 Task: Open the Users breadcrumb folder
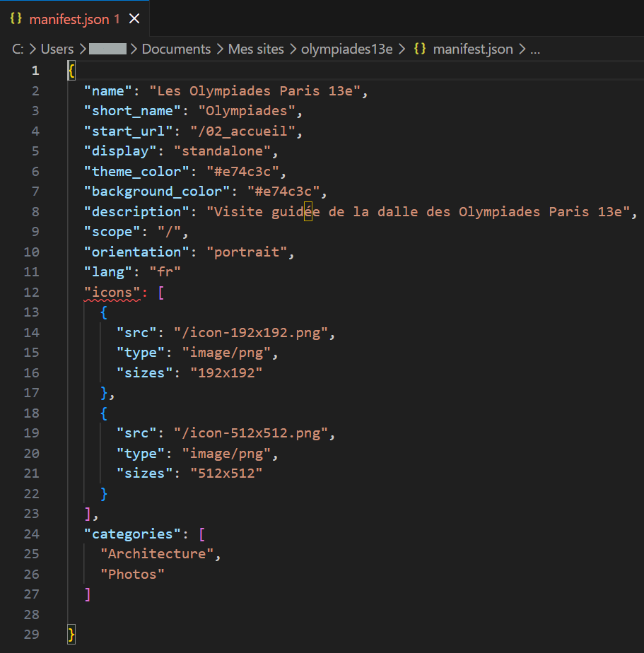(57, 49)
